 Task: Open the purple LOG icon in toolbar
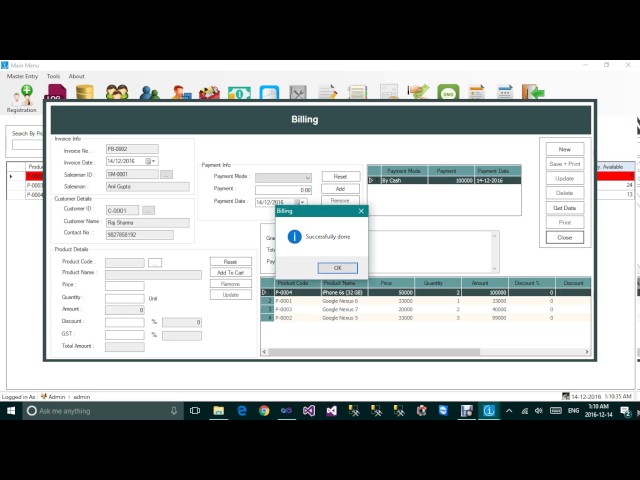pos(57,92)
